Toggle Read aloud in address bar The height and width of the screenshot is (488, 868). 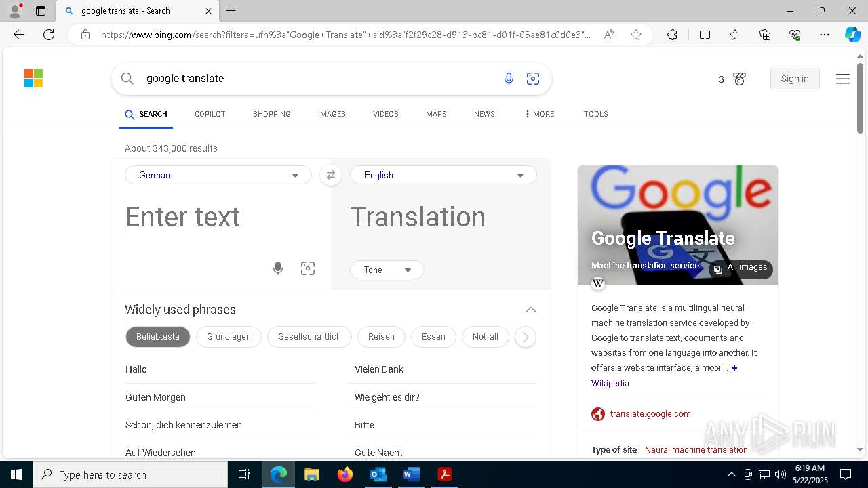[x=609, y=35]
